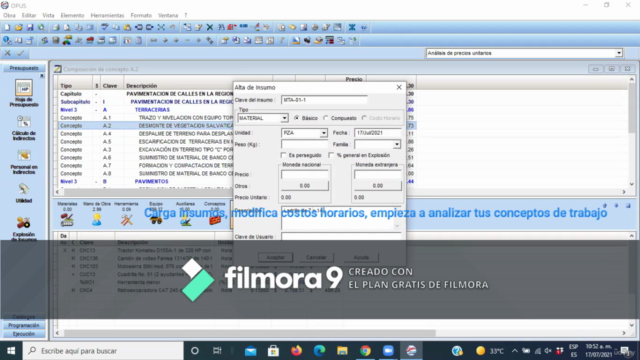Click the New file toolbar icon

tap(7, 27)
